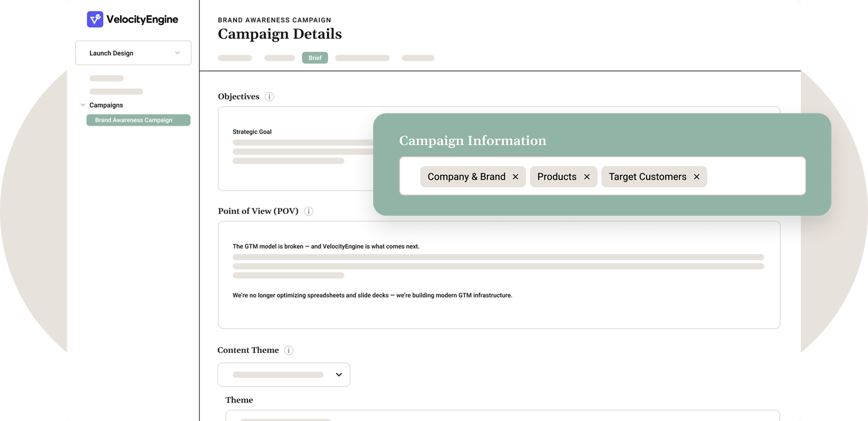Select Brand Awareness Campaign in the sidebar
868x421 pixels.
[x=138, y=120]
